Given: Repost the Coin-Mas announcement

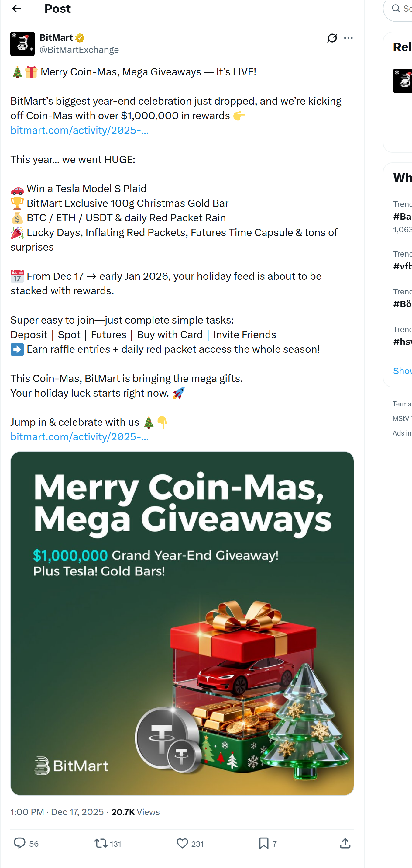Looking at the screenshot, I should (x=101, y=843).
